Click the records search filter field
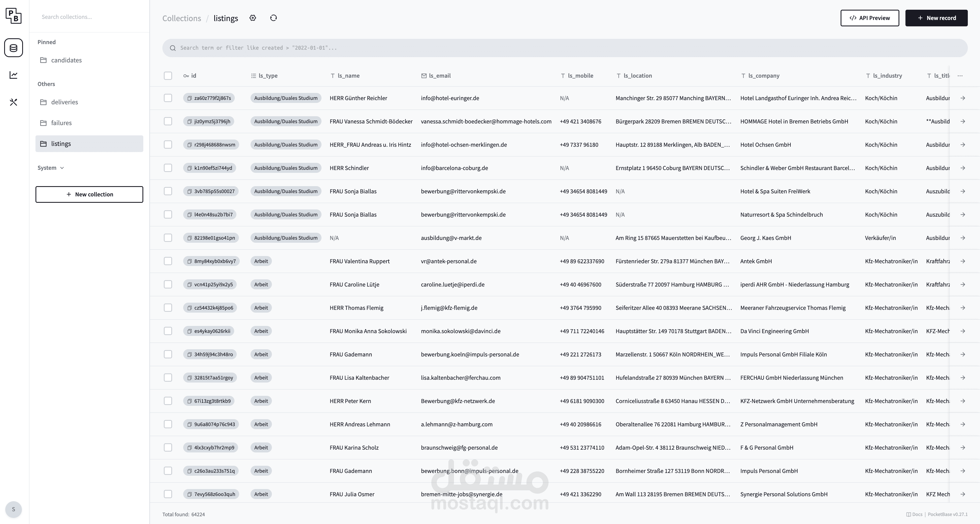980x524 pixels. (565, 48)
